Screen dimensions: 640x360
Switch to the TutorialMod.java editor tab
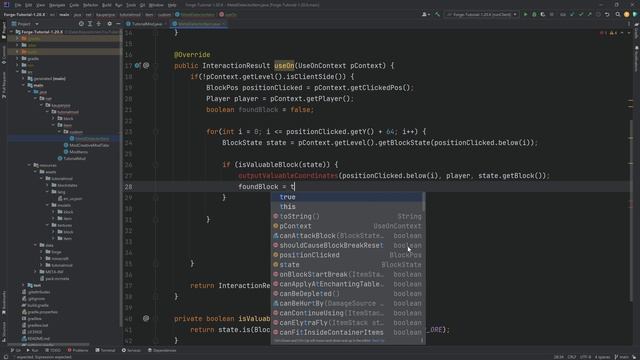pyautogui.click(x=146, y=24)
